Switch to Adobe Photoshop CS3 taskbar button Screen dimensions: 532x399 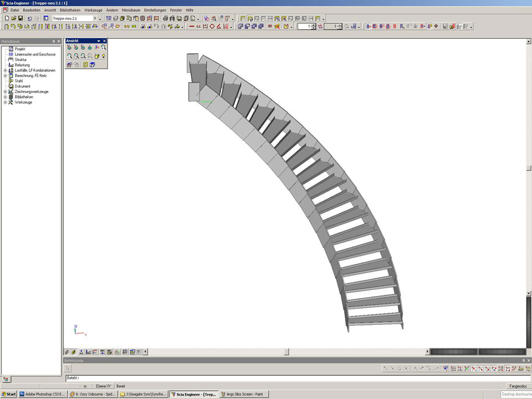[43, 394]
